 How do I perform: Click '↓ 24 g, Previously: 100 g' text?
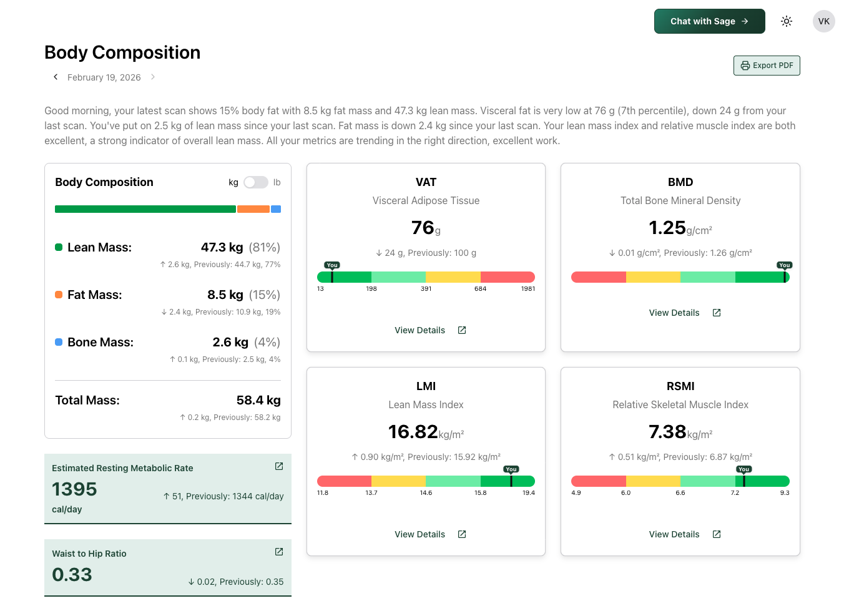(426, 253)
